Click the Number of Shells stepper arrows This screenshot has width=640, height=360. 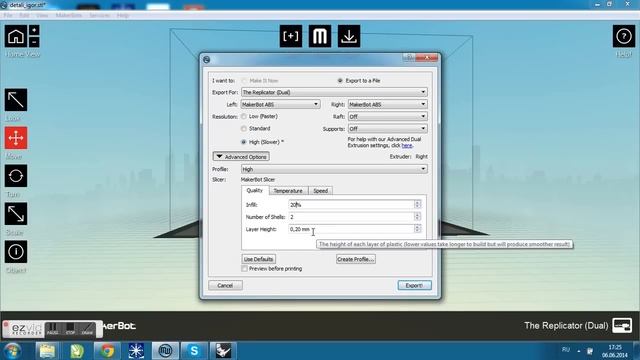[x=417, y=217]
